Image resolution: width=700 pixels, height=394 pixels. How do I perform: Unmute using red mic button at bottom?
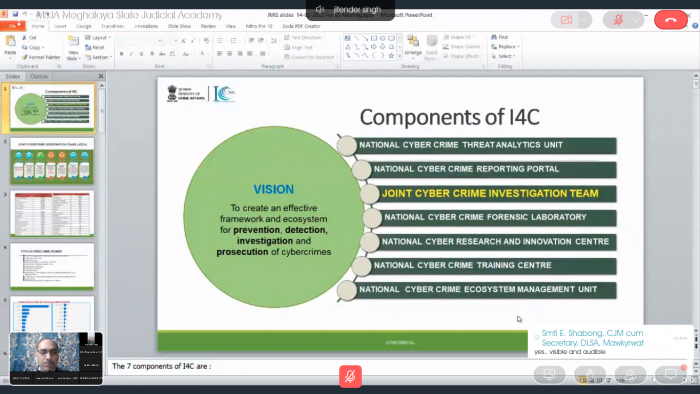(350, 376)
